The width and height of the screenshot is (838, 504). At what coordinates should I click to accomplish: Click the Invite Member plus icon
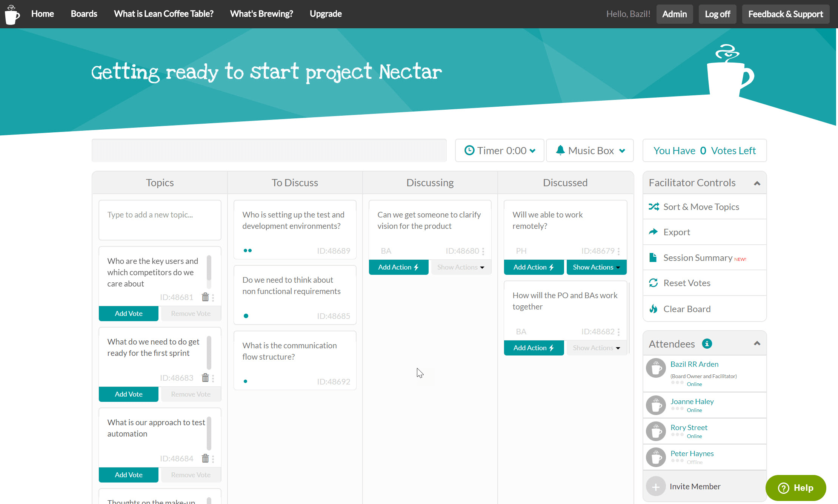point(656,486)
